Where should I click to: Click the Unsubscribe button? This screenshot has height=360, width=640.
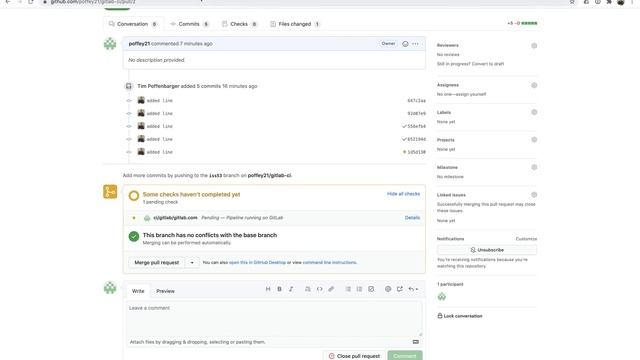(x=487, y=250)
